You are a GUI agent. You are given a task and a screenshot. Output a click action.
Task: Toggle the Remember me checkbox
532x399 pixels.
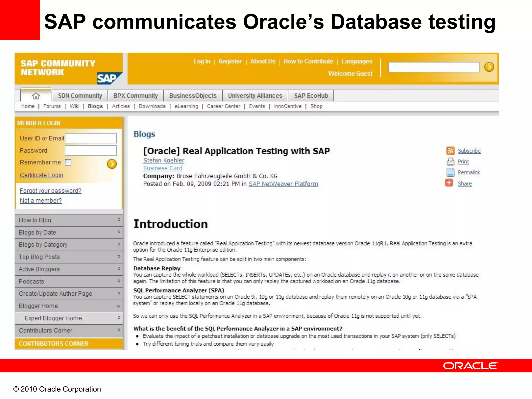[68, 162]
